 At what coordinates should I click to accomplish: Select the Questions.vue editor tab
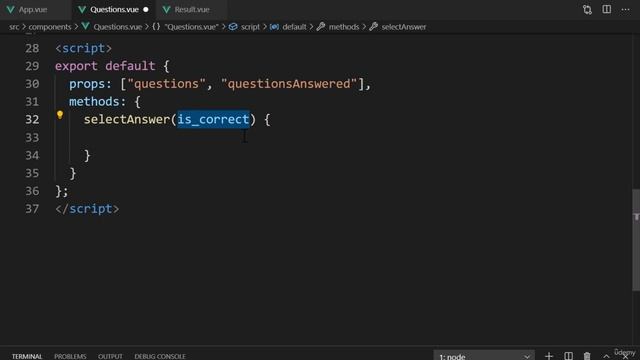(x=114, y=9)
